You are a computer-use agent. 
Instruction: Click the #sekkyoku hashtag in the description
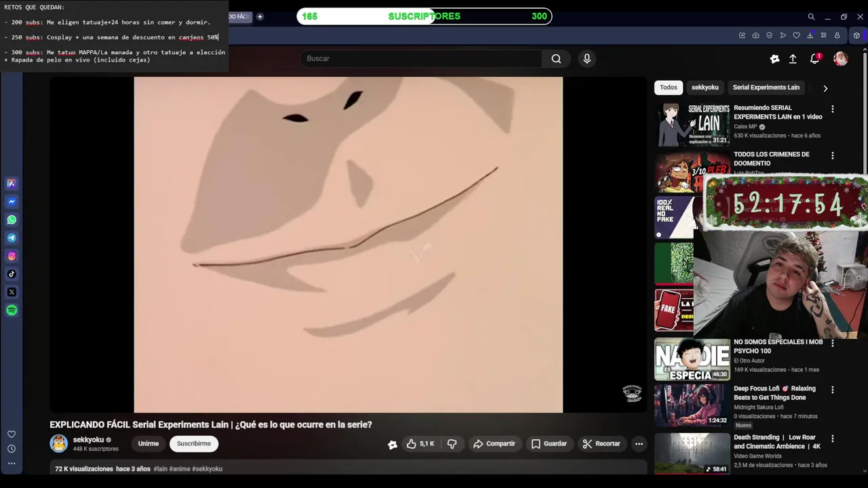click(x=207, y=469)
